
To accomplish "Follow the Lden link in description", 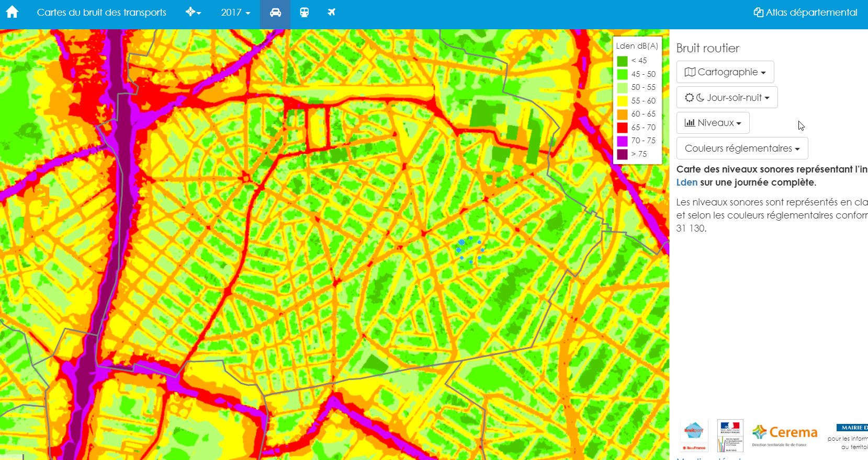I will [686, 182].
